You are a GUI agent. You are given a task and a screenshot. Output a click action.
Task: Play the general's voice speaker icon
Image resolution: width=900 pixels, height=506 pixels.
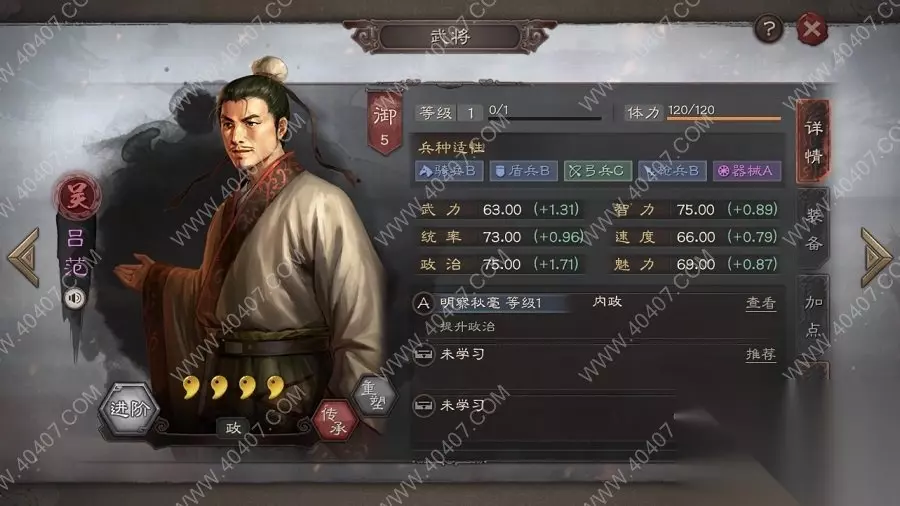tap(74, 299)
